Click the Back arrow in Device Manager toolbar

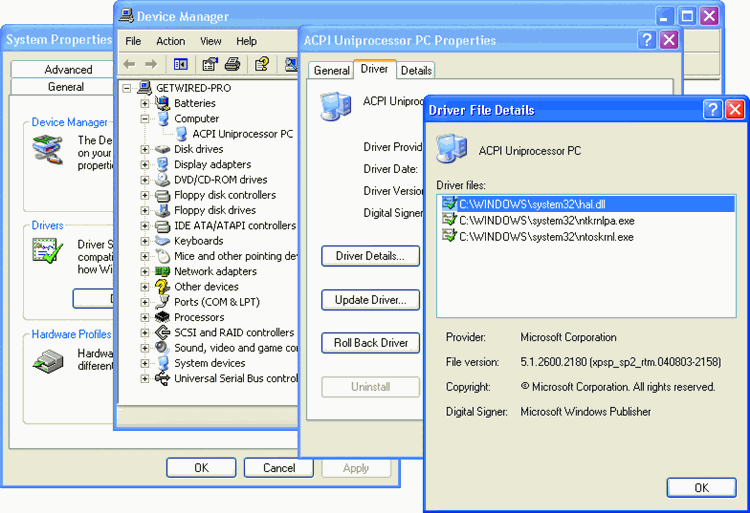coord(129,64)
